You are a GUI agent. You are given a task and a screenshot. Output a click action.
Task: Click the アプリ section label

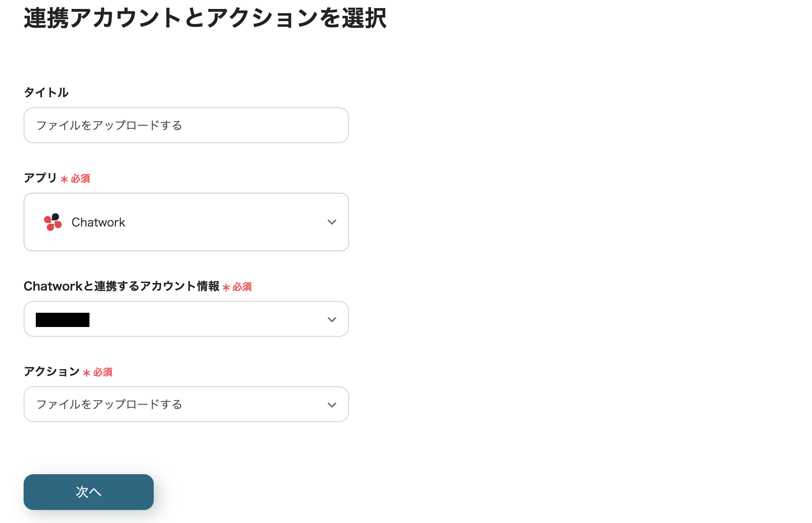(x=39, y=178)
